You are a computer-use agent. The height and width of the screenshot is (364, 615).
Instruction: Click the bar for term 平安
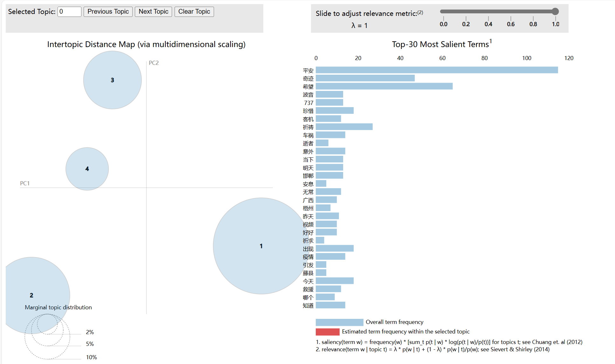[437, 70]
